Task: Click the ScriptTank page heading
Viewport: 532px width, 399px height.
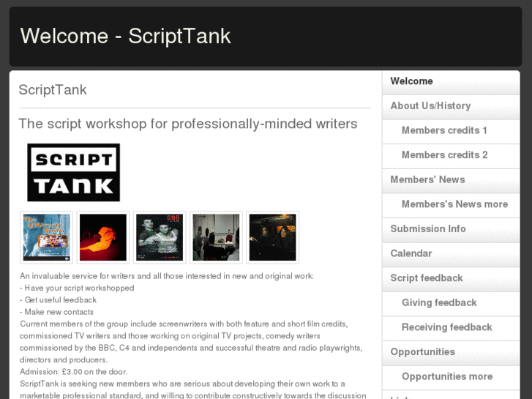Action: point(53,90)
